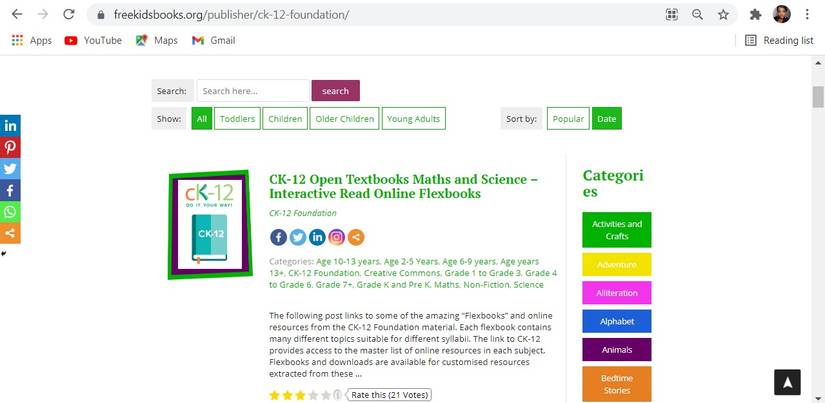Open Creative Commons category link
The height and width of the screenshot is (403, 825).
(x=403, y=273)
